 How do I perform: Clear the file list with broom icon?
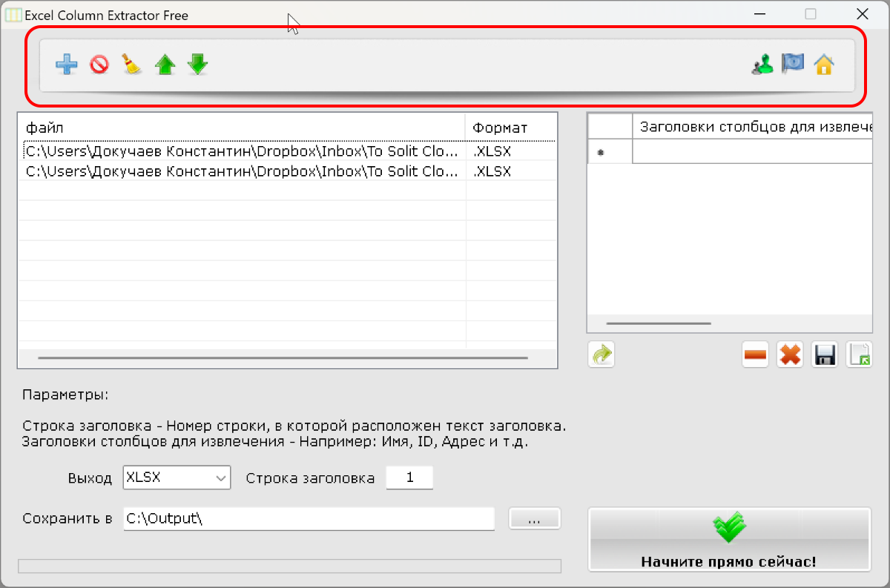tap(132, 65)
